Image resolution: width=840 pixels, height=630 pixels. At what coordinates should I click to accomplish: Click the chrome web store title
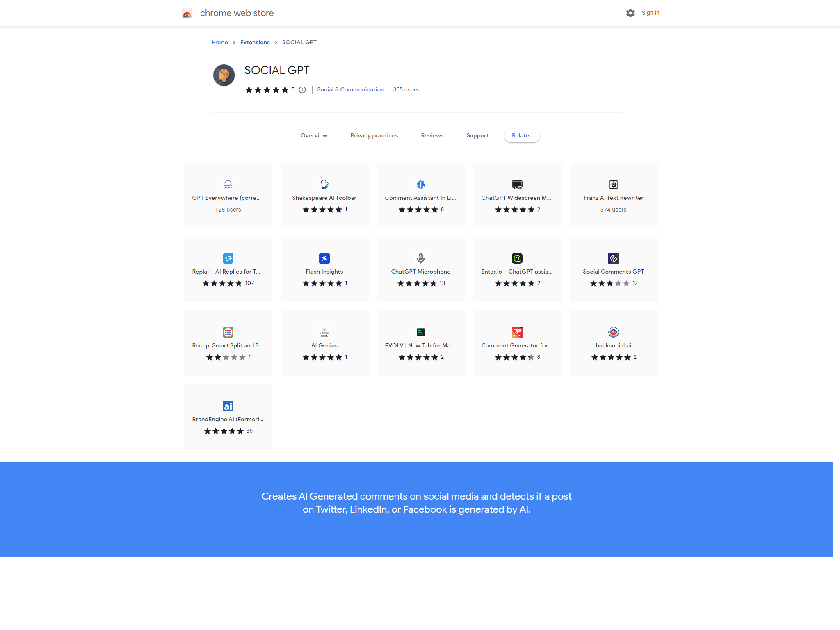tap(237, 13)
